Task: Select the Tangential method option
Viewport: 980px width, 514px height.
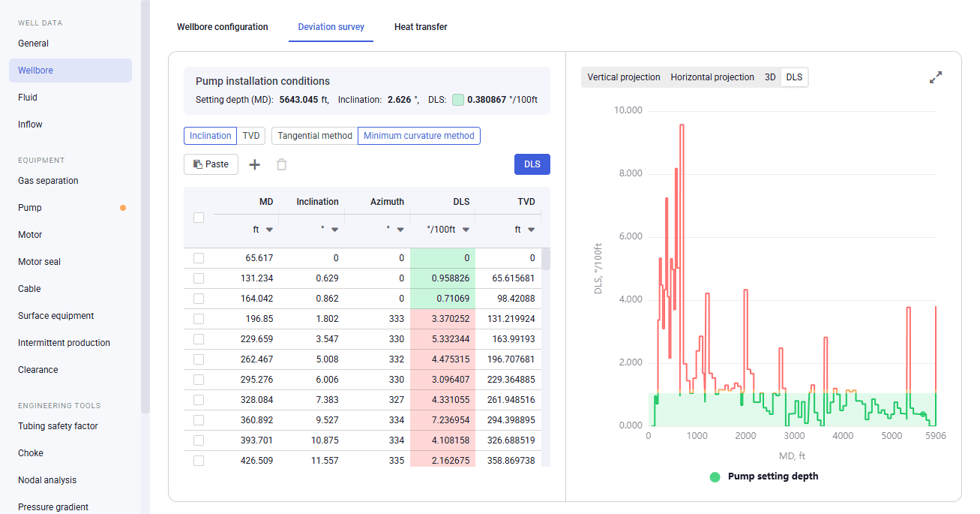Action: point(315,136)
